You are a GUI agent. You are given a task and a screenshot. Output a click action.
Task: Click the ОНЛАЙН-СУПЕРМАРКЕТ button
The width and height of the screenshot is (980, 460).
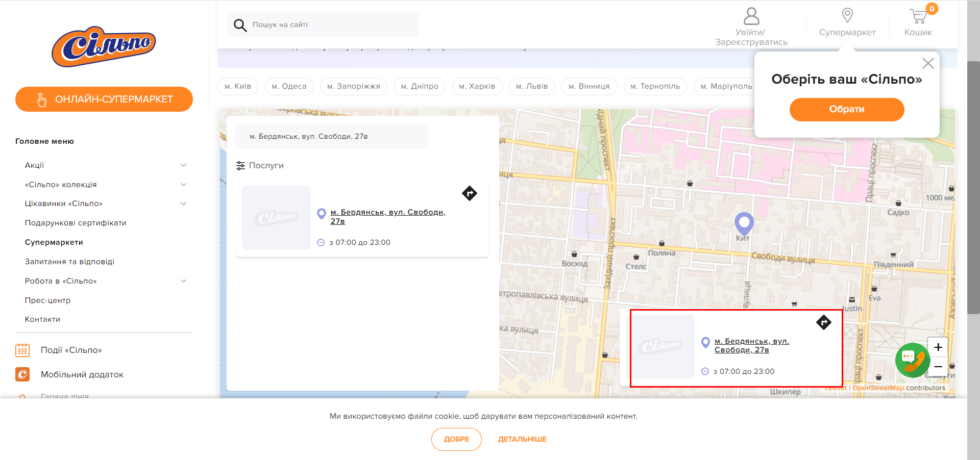[104, 99]
